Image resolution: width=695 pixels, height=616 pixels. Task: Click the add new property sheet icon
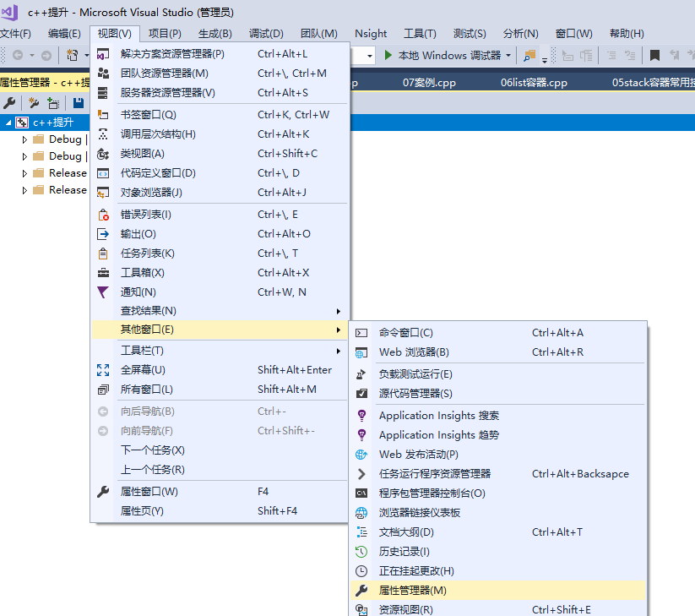click(x=34, y=103)
